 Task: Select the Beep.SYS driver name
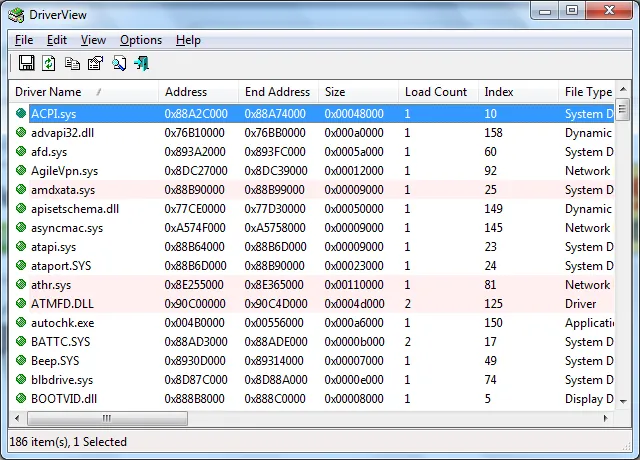[55, 360]
